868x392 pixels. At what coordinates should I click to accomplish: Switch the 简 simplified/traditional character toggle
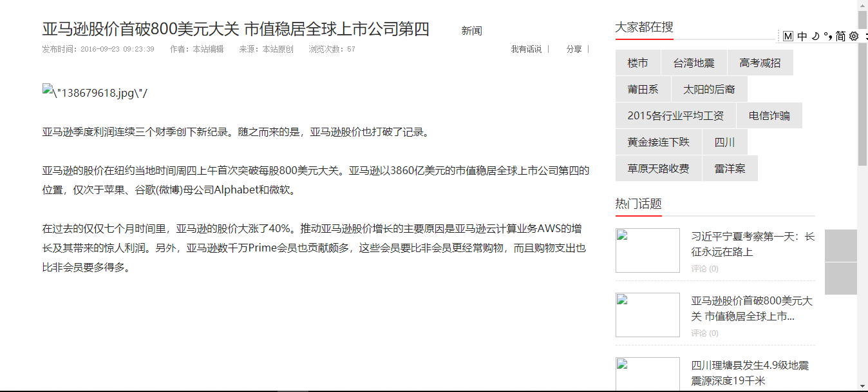(x=840, y=36)
